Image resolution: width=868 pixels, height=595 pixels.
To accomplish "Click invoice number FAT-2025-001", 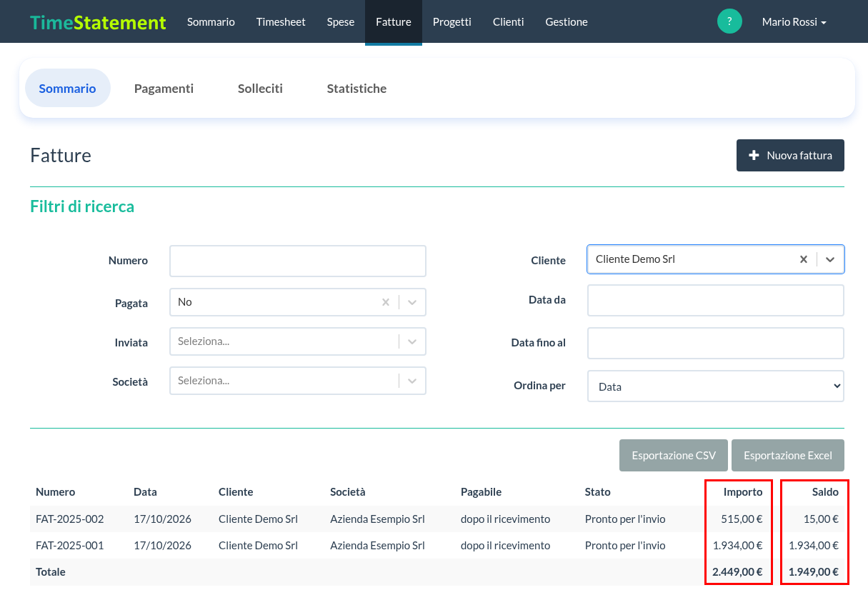I will point(70,546).
